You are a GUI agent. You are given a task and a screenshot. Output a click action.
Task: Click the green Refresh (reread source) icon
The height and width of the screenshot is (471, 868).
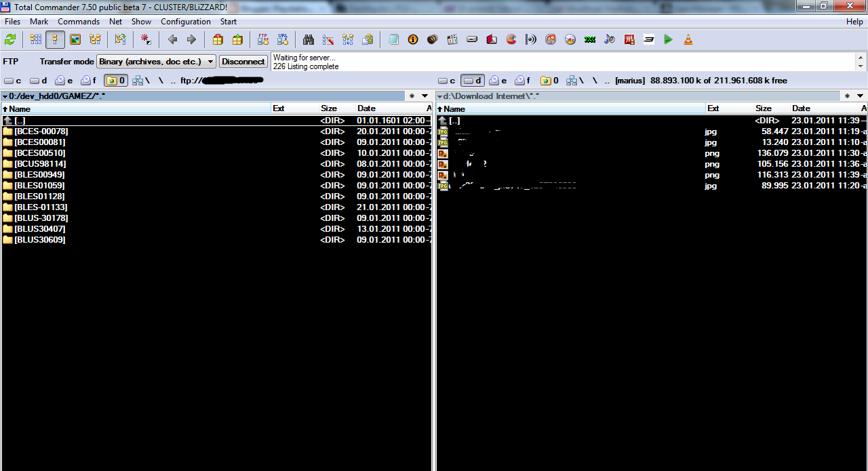(x=10, y=39)
